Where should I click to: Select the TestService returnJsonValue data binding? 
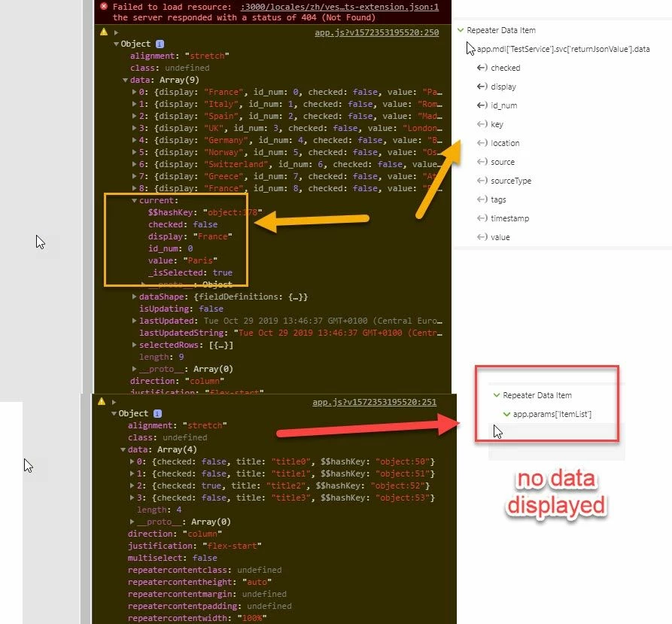click(563, 49)
